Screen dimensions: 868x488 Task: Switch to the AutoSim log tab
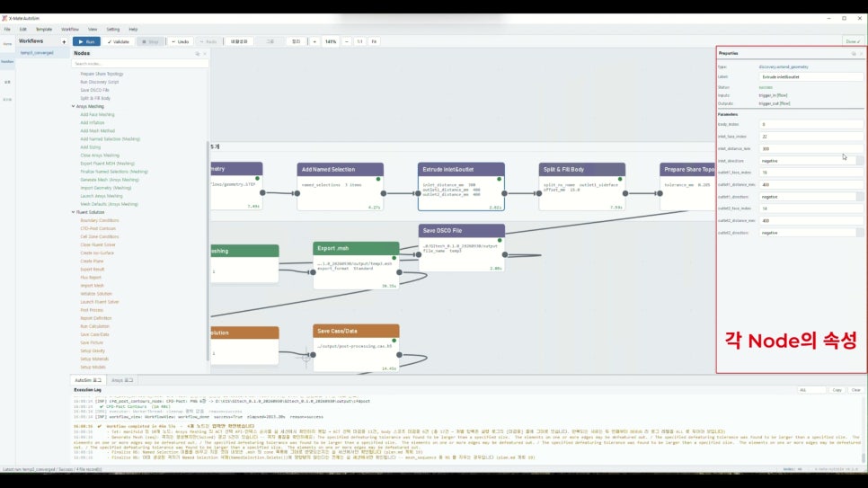[x=88, y=380]
